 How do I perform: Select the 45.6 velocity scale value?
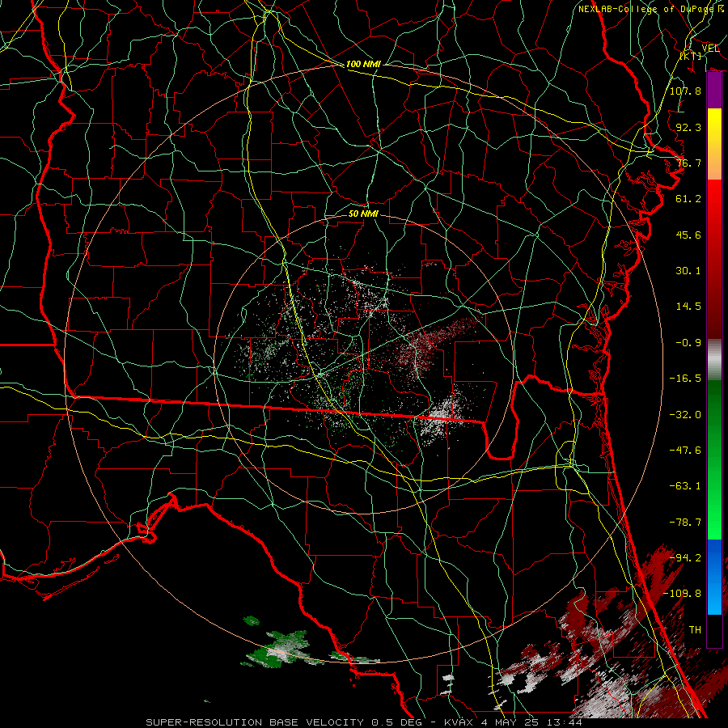[688, 235]
